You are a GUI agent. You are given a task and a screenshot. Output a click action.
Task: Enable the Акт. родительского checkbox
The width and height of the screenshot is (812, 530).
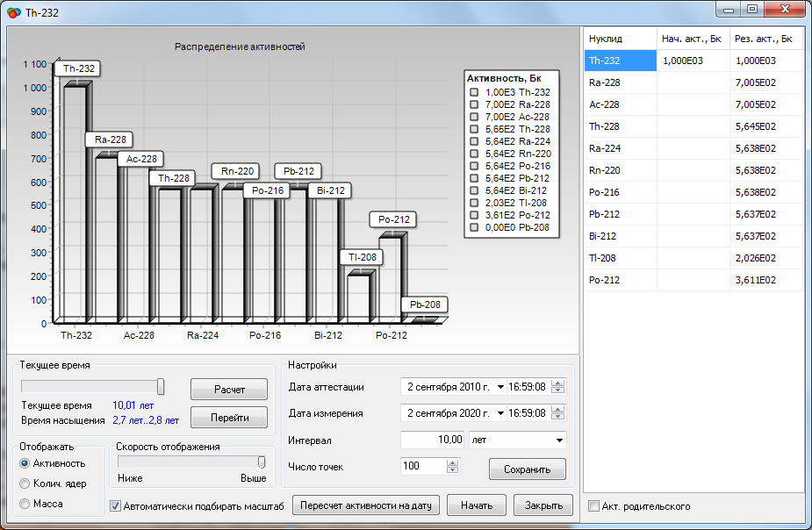pos(594,506)
